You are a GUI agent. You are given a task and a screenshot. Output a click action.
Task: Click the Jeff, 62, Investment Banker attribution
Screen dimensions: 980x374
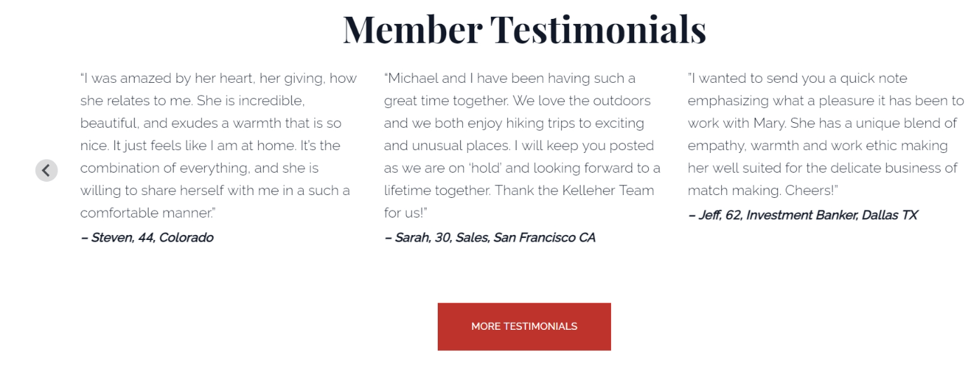[x=803, y=215]
